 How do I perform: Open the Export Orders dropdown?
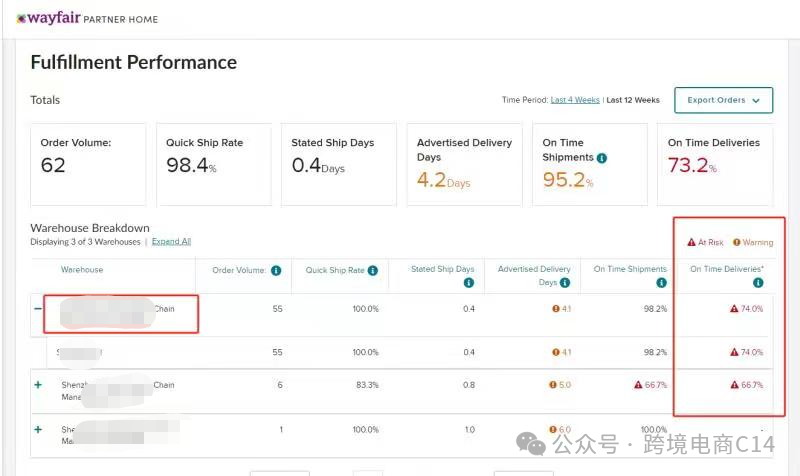(723, 100)
